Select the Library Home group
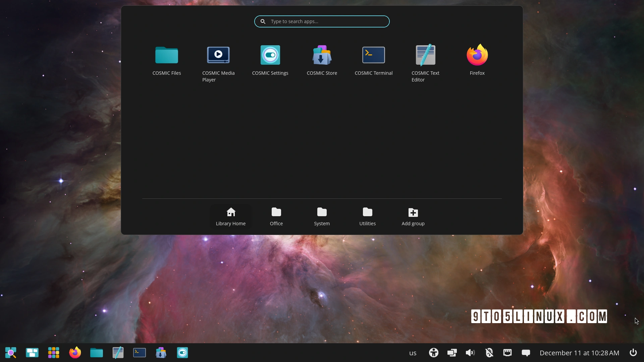The width and height of the screenshot is (644, 362). pyautogui.click(x=231, y=217)
